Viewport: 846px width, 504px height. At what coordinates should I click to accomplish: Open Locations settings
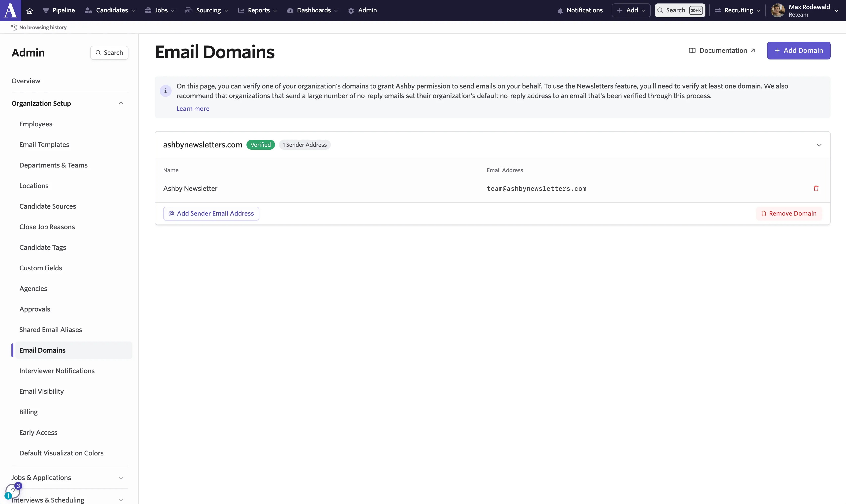coord(34,186)
